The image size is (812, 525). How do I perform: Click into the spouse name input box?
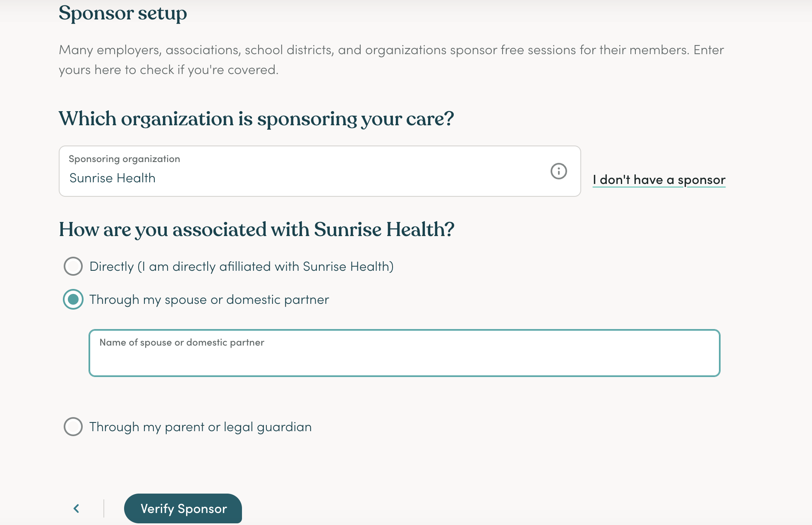pos(405,353)
